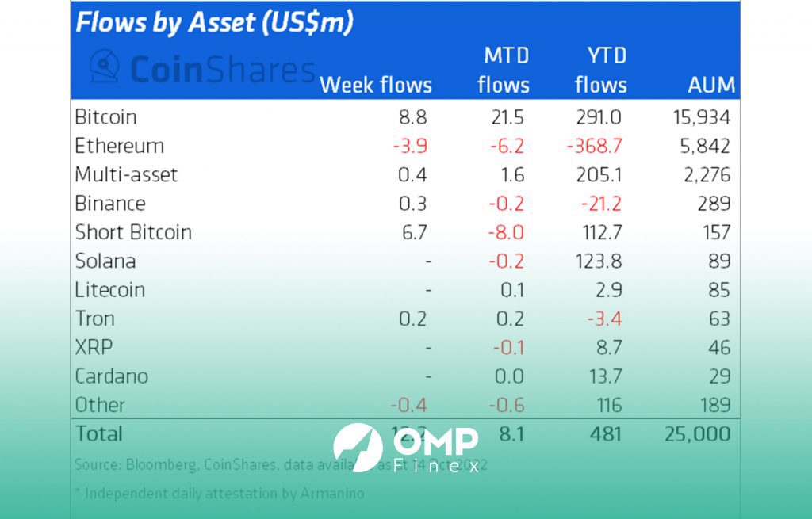Click the Bloomberg, CoinShares source note
812x519 pixels.
pyautogui.click(x=281, y=464)
